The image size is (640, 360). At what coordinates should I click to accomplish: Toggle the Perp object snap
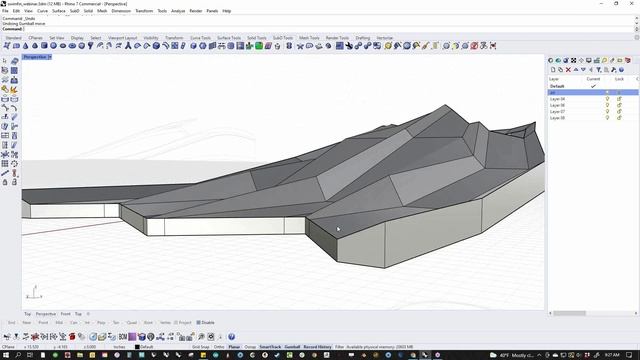[101, 322]
